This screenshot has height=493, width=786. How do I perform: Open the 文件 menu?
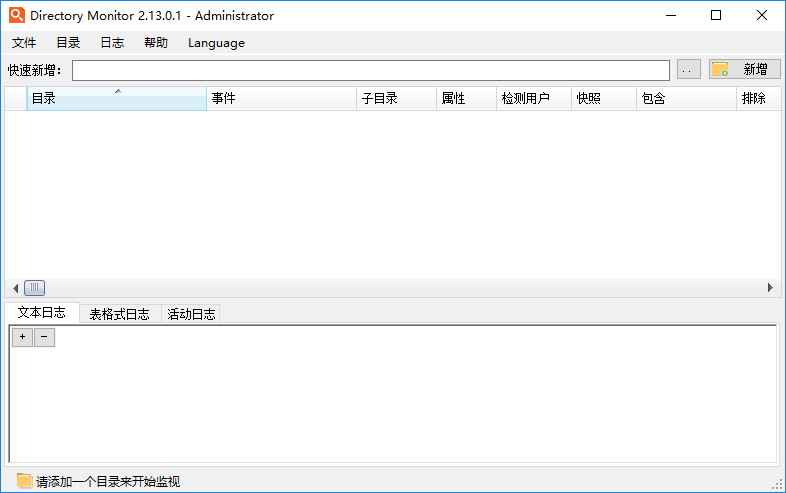click(x=24, y=43)
